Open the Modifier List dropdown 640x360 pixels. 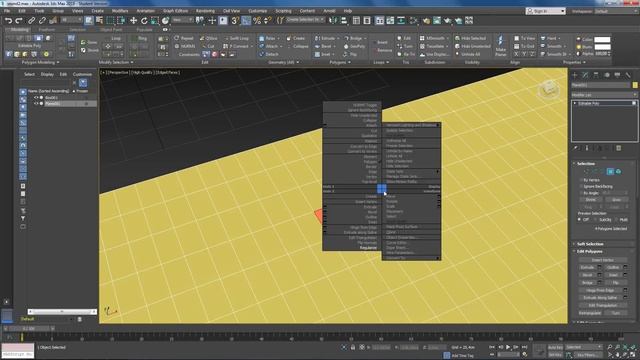pyautogui.click(x=604, y=95)
